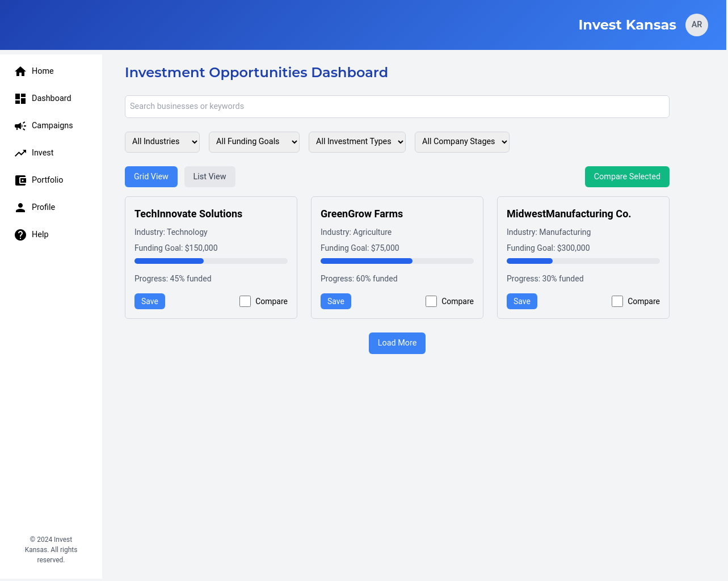Click the Portfolio wallet icon
The width and height of the screenshot is (728, 581).
tap(20, 180)
